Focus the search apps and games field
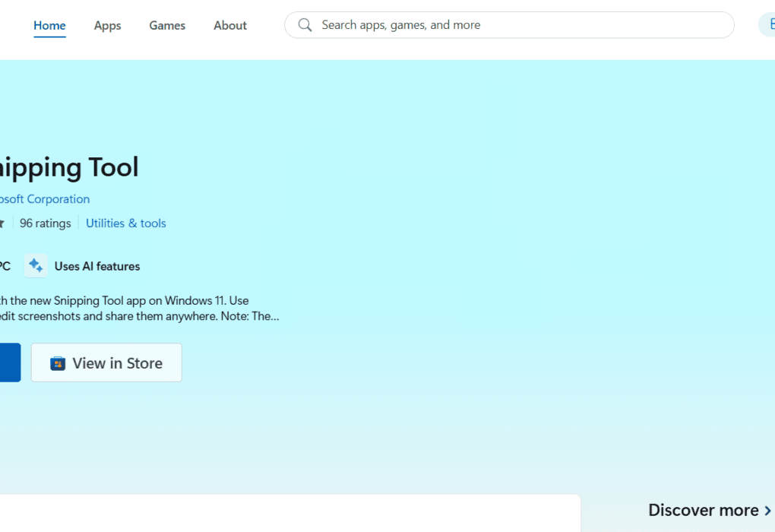The height and width of the screenshot is (532, 775). (x=517, y=25)
